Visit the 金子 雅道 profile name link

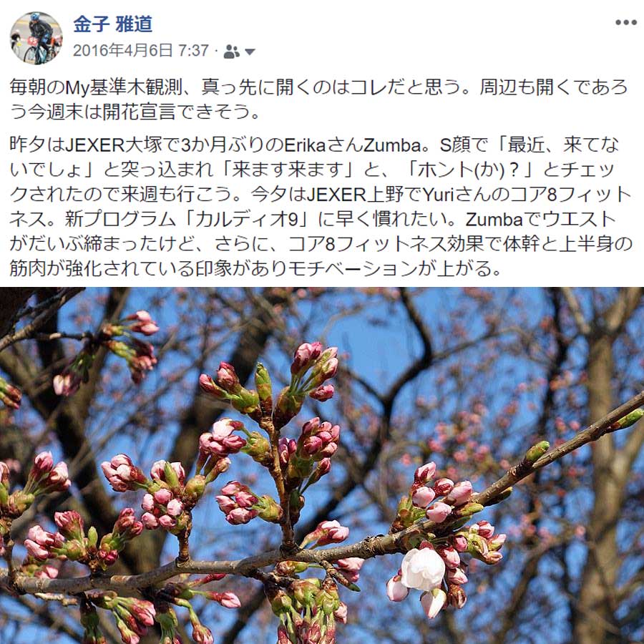113,24
